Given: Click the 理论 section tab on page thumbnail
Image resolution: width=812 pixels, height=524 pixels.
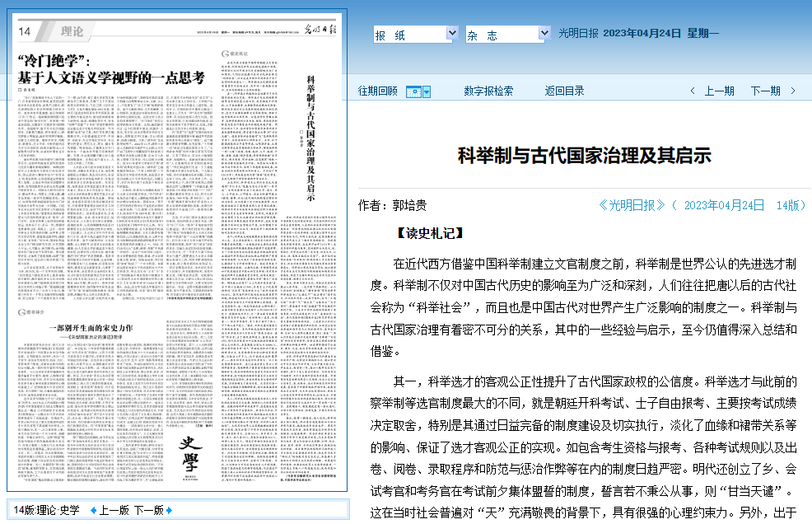Looking at the screenshot, I should pyautogui.click(x=72, y=31).
